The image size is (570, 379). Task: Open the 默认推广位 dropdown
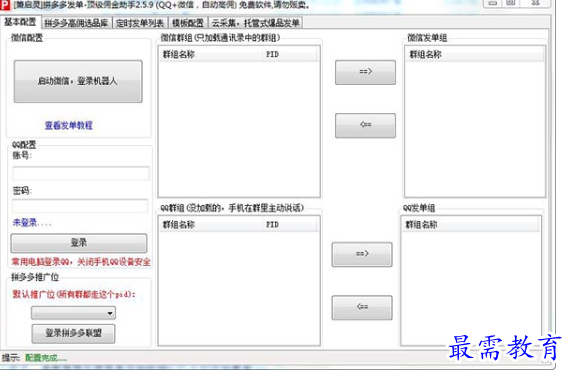tap(73, 313)
